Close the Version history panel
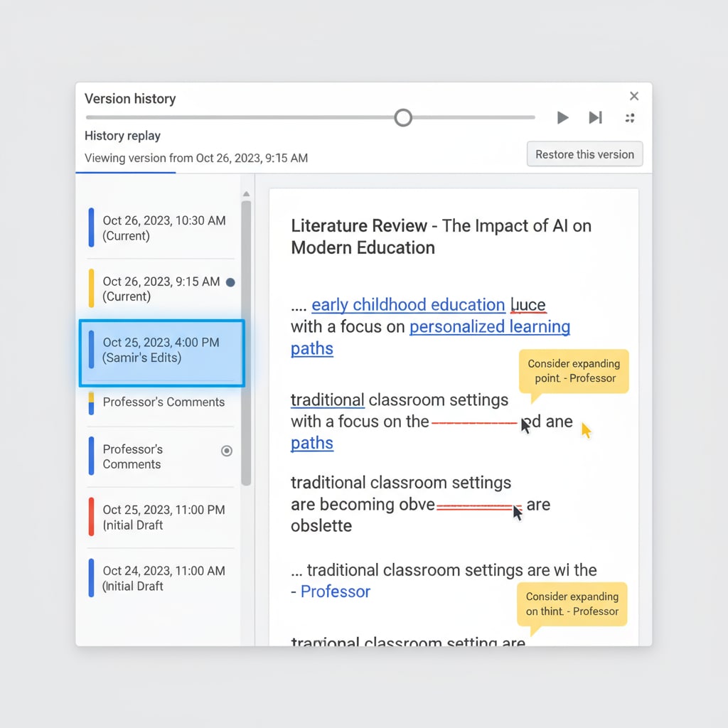 click(634, 97)
